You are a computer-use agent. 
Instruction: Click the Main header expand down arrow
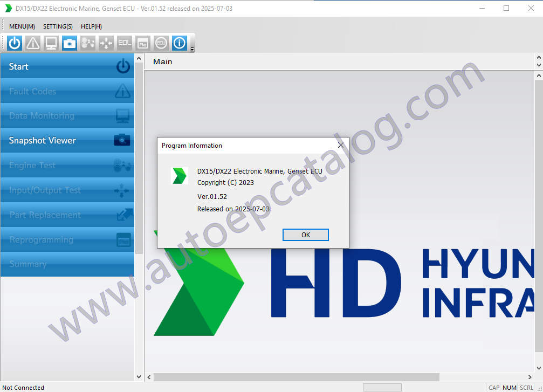tap(538, 65)
